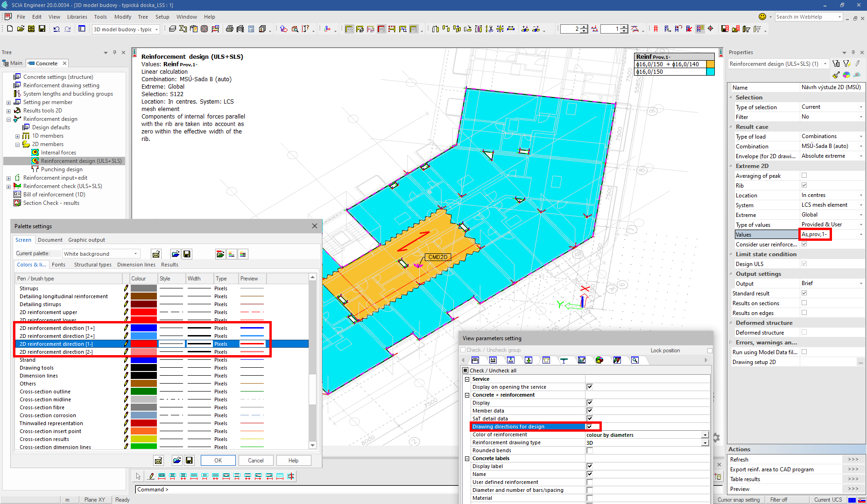
Task: Click the pencil icon in bottom drawing toolbar
Action: coord(150,476)
